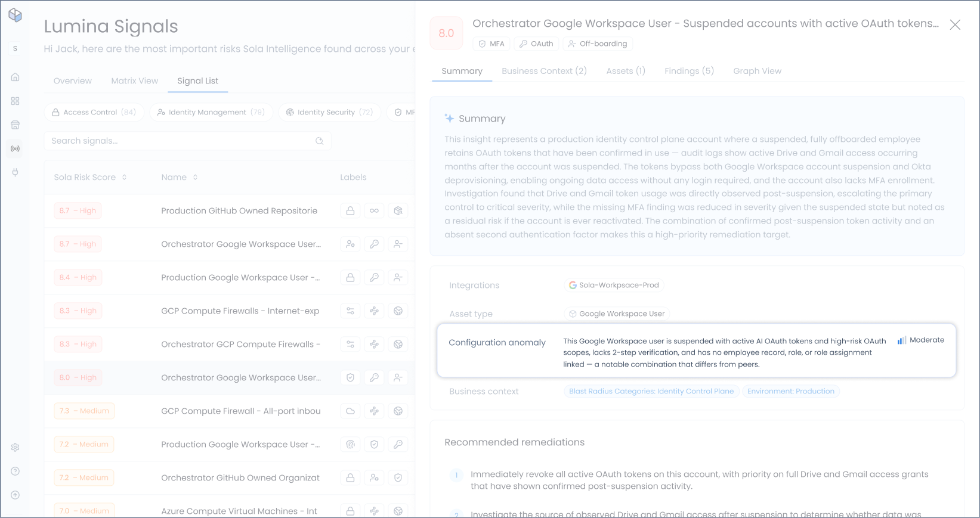The image size is (980, 518).
Task: Switch to the Matrix View tab
Action: click(x=135, y=81)
